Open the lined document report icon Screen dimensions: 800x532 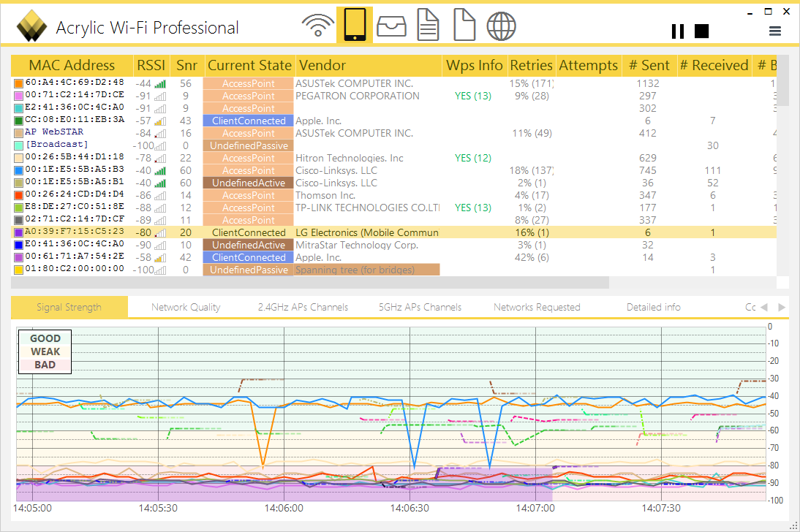point(428,26)
